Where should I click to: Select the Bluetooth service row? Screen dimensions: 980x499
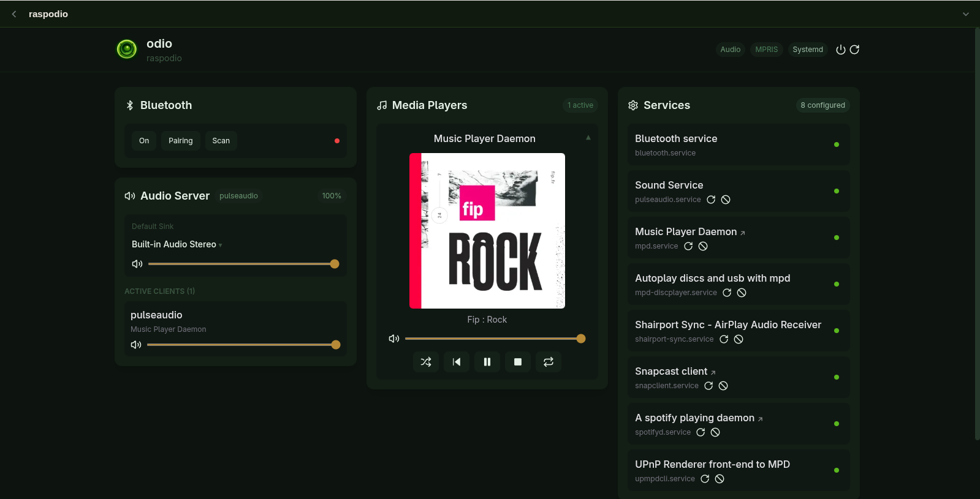pyautogui.click(x=739, y=144)
